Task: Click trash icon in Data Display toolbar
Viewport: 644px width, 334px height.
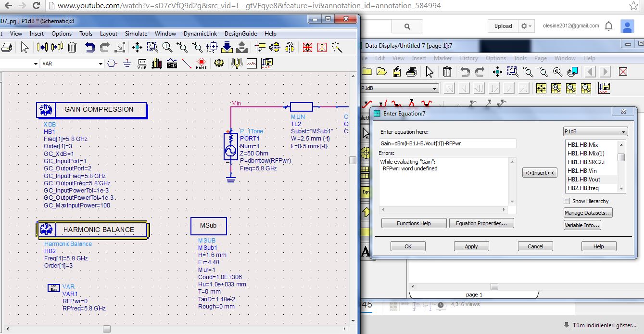Action: [x=447, y=72]
